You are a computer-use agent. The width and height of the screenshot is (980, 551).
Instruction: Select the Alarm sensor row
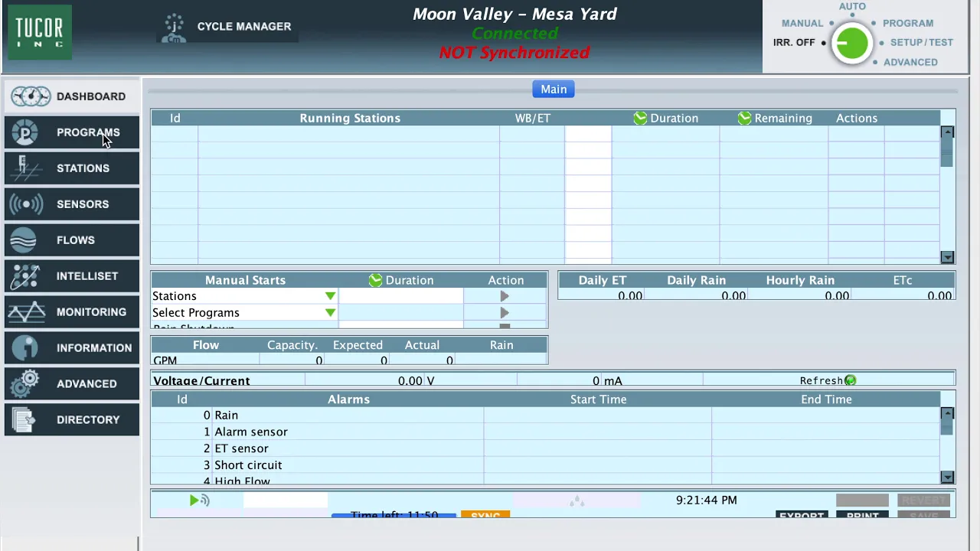click(545, 432)
